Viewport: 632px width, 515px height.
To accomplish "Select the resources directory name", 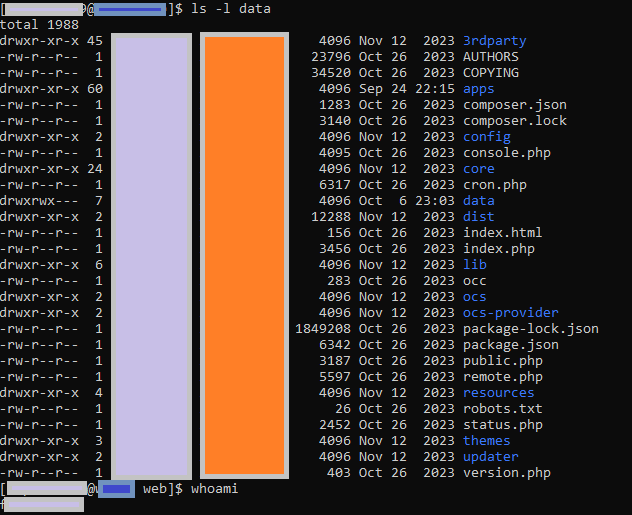I will [x=498, y=393].
